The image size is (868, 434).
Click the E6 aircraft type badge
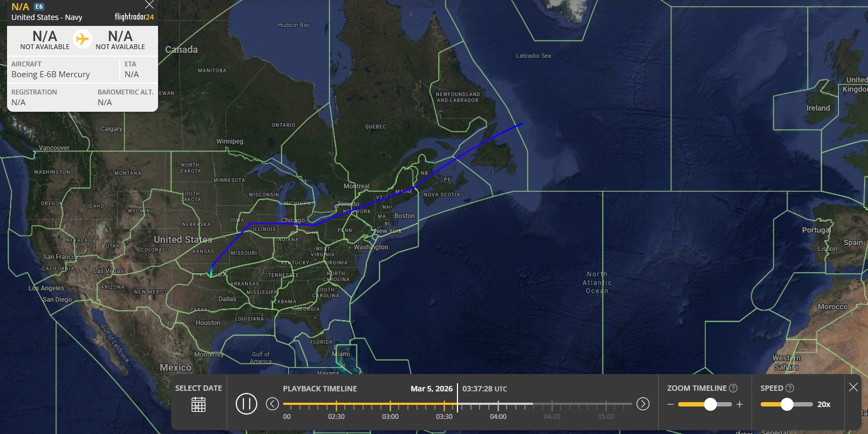tap(39, 7)
